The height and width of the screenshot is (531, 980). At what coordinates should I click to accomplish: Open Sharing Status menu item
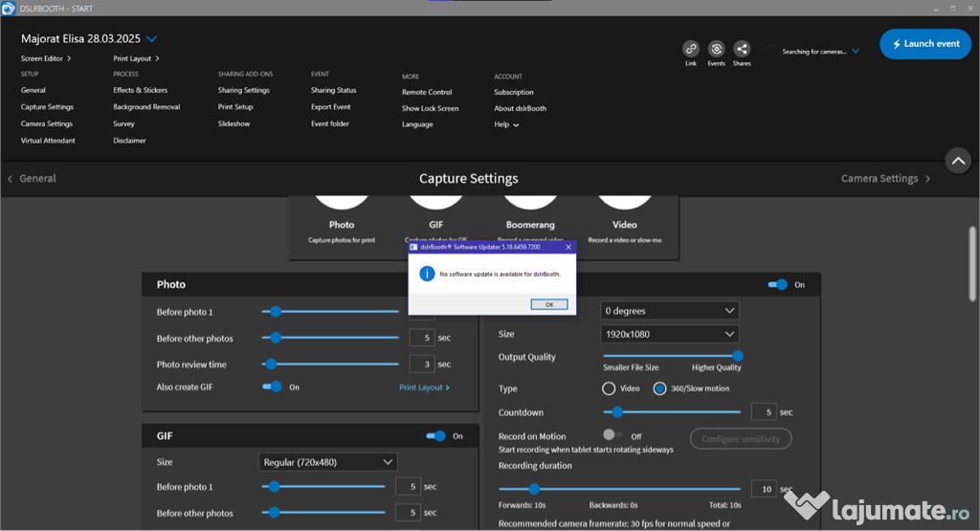coord(334,90)
